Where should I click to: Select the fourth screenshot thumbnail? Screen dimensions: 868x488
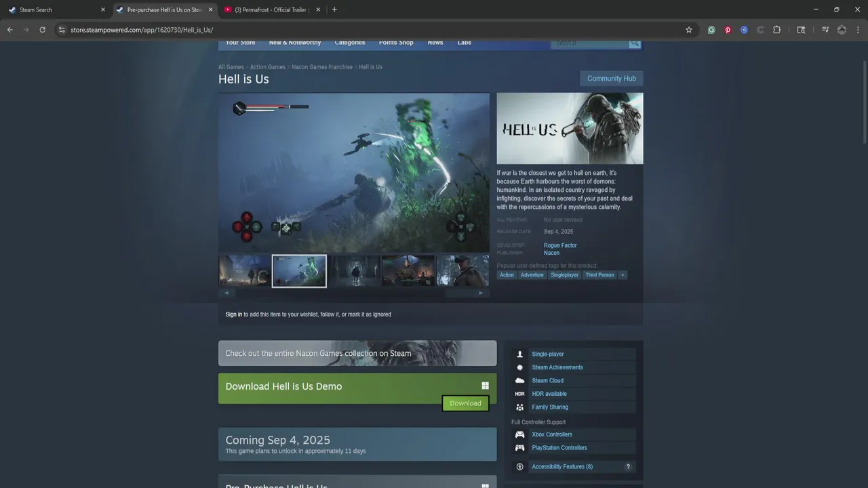click(408, 271)
